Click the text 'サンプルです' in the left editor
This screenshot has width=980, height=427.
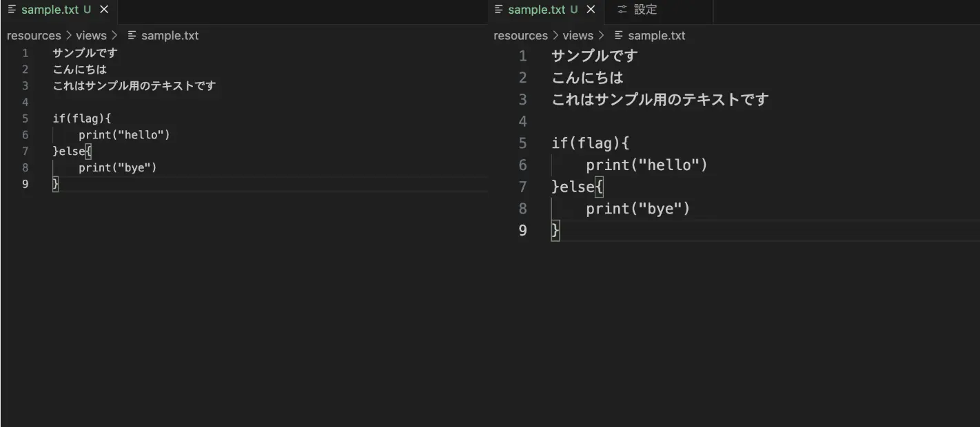[85, 53]
